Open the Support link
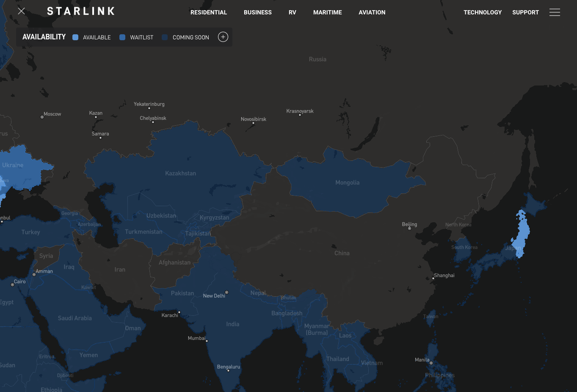This screenshot has height=392, width=577. point(525,12)
